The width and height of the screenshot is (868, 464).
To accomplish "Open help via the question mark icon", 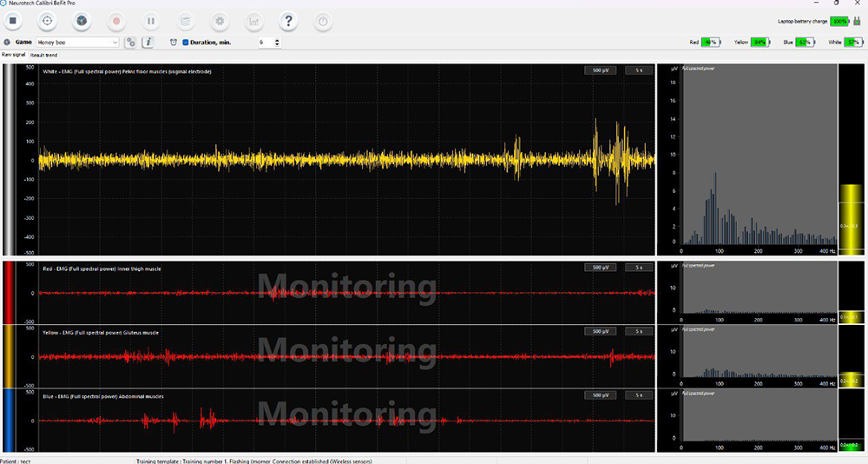I will [288, 20].
